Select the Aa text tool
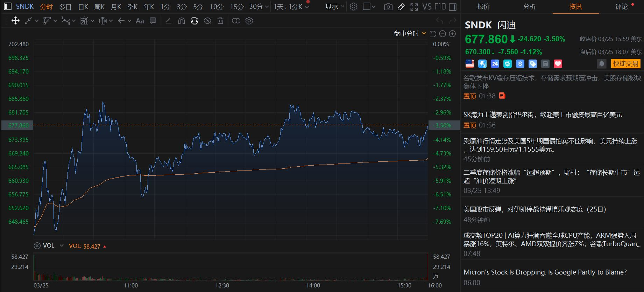This screenshot has width=644, height=292. point(140,21)
